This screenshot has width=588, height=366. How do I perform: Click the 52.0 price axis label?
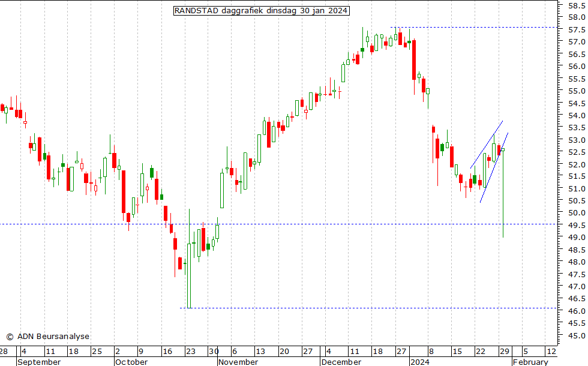tap(577, 164)
